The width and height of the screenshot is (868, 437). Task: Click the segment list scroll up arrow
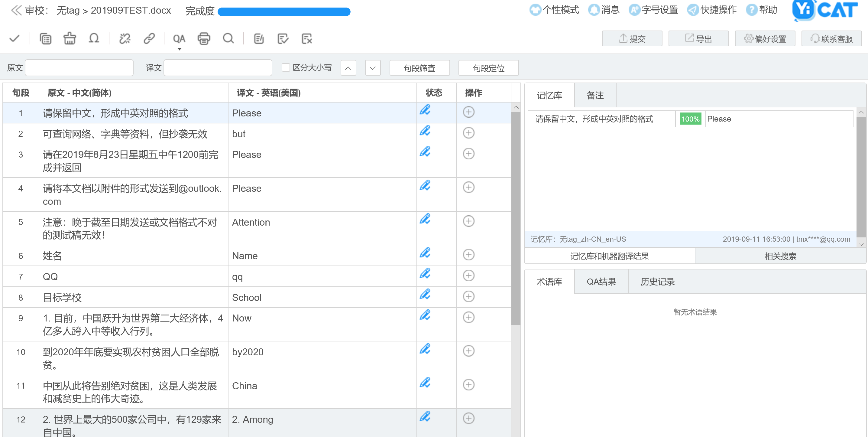[516, 108]
